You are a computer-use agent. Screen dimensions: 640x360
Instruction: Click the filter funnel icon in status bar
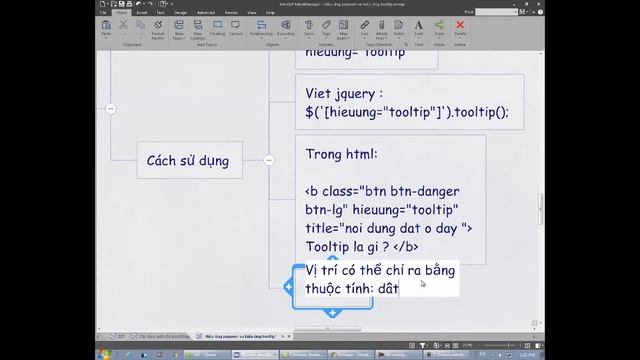[423, 345]
